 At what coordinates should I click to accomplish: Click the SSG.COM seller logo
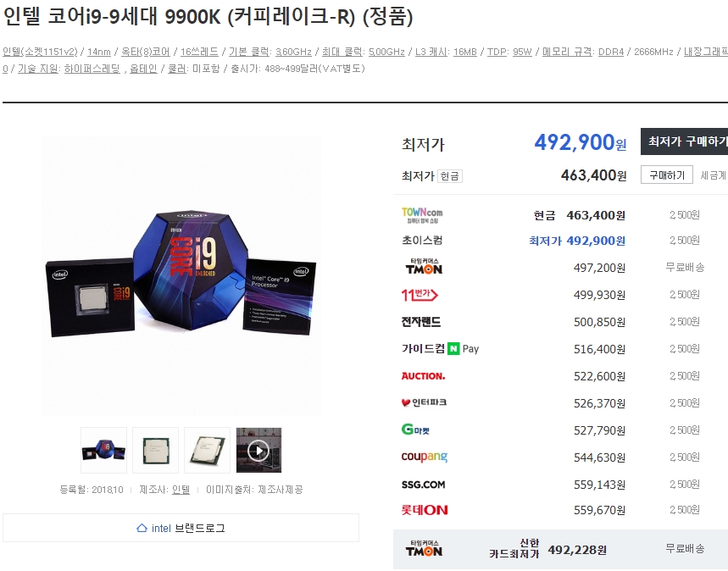[423, 485]
